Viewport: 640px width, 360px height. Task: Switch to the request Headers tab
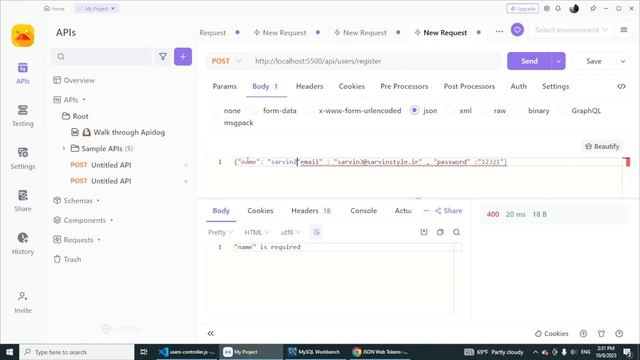click(x=309, y=86)
